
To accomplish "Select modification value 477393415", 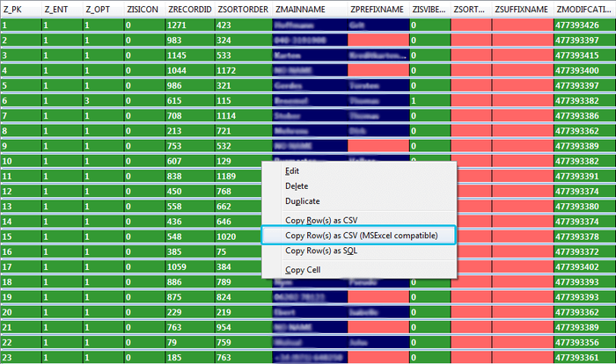I will (x=584, y=55).
